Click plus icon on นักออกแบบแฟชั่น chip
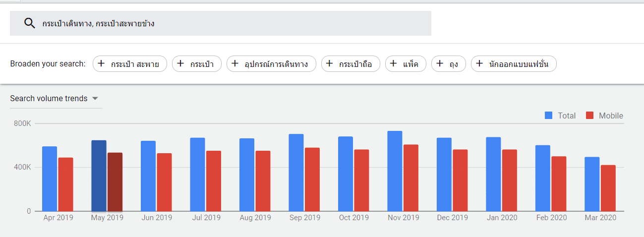The height and width of the screenshot is (237, 644). click(x=479, y=63)
